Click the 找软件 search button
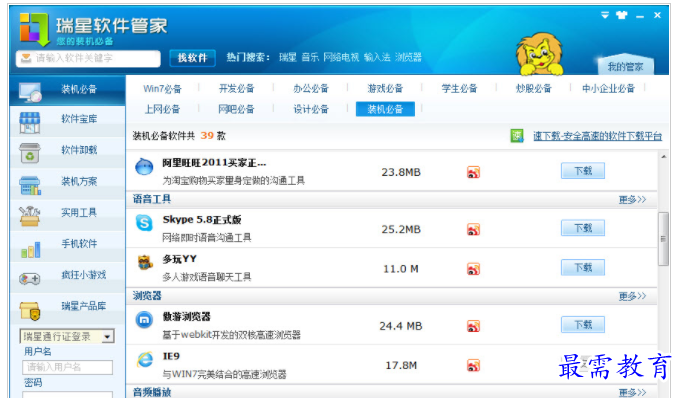 (193, 58)
